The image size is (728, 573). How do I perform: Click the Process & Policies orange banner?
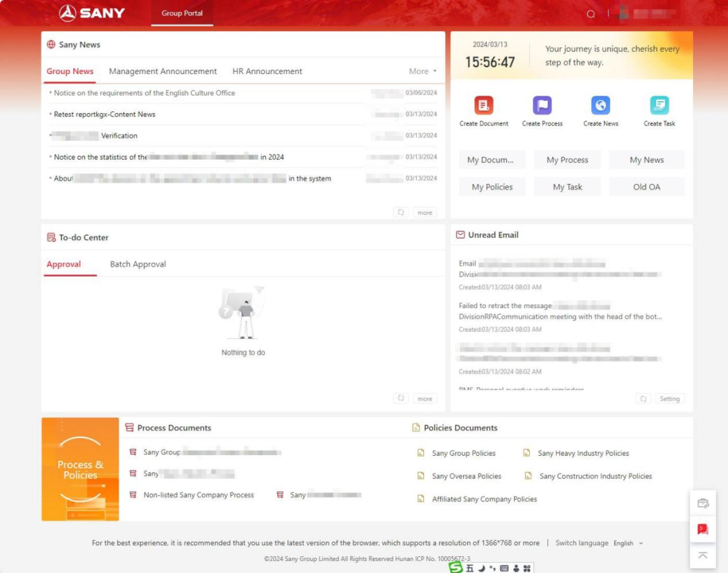(x=80, y=469)
